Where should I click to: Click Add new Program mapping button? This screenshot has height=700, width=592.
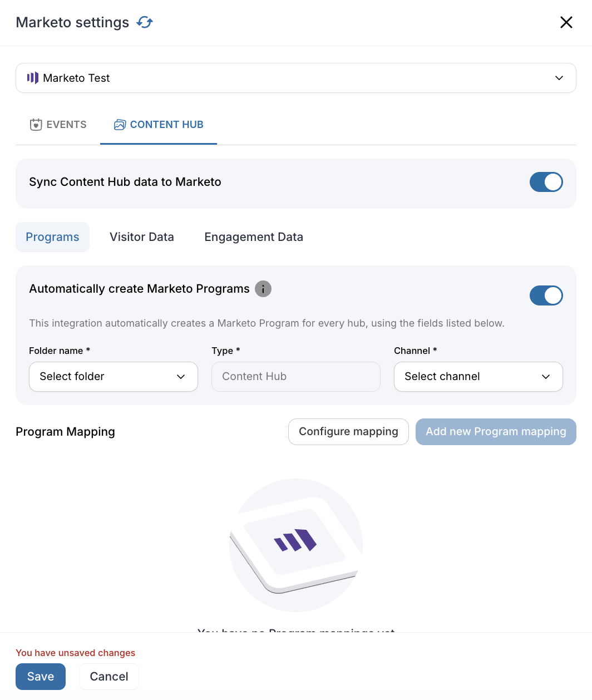click(496, 432)
